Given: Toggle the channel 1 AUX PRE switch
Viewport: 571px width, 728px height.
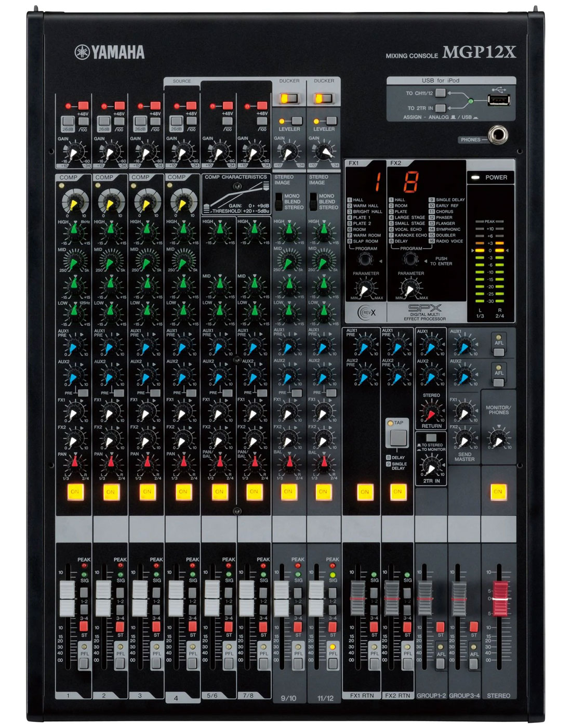Looking at the screenshot, I should tap(83, 393).
